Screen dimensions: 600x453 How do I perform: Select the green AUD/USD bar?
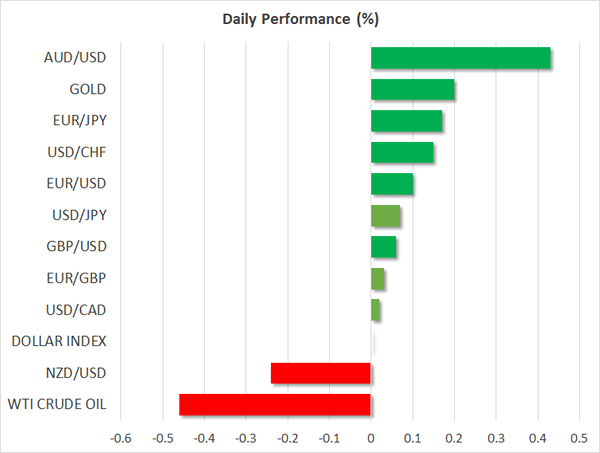(460, 58)
